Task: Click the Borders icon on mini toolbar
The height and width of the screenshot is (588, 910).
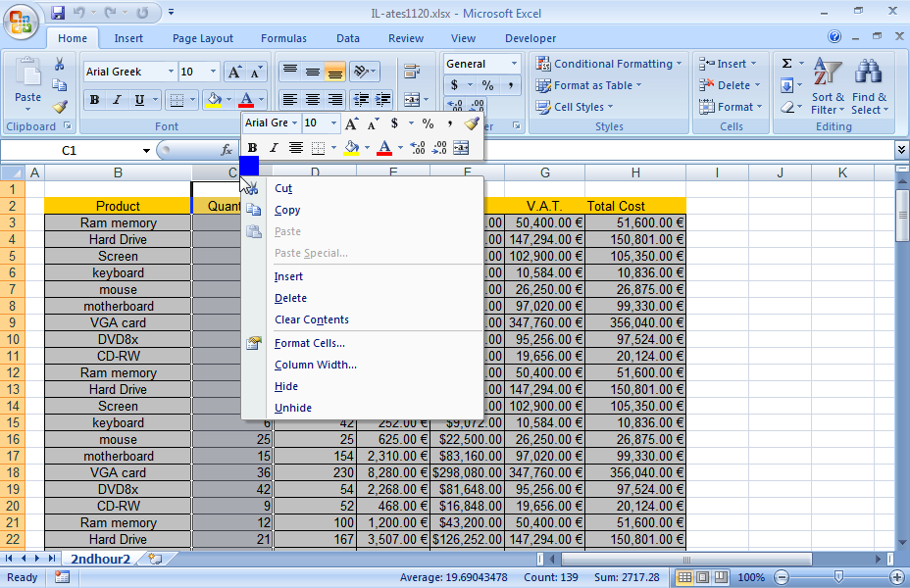Action: coord(319,147)
